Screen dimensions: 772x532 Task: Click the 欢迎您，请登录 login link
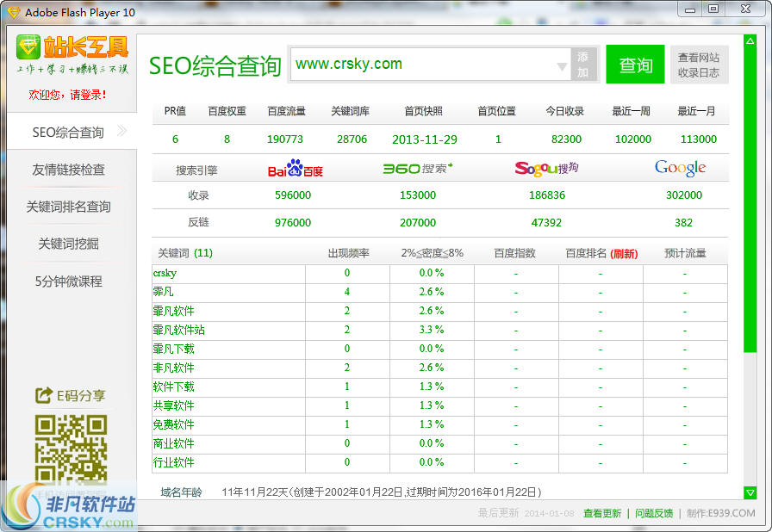(67, 95)
